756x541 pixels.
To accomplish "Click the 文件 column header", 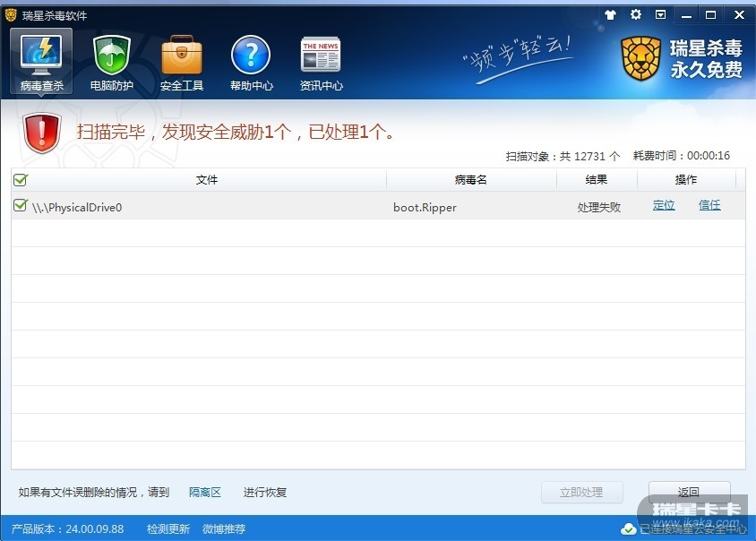I will coord(207,180).
